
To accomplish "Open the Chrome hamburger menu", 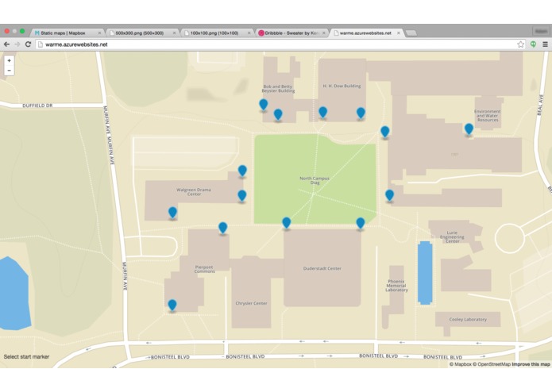I will tap(545, 44).
